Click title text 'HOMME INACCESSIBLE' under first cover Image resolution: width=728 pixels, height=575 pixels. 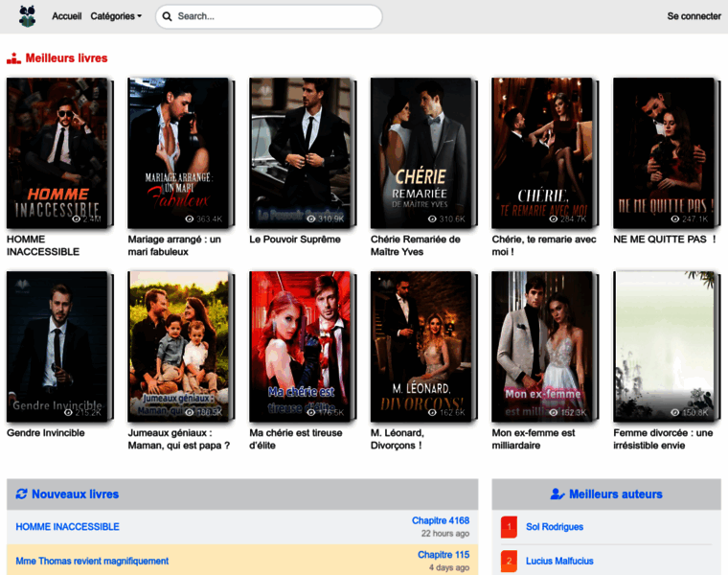coord(43,245)
